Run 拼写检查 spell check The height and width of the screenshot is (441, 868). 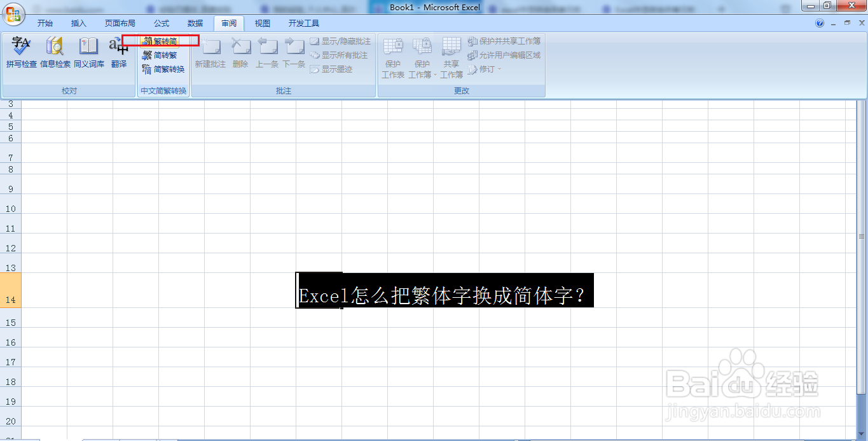tap(22, 53)
